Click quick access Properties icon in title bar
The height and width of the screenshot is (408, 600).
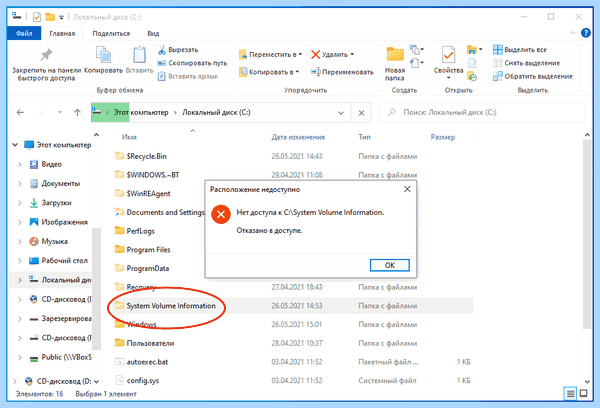click(37, 17)
